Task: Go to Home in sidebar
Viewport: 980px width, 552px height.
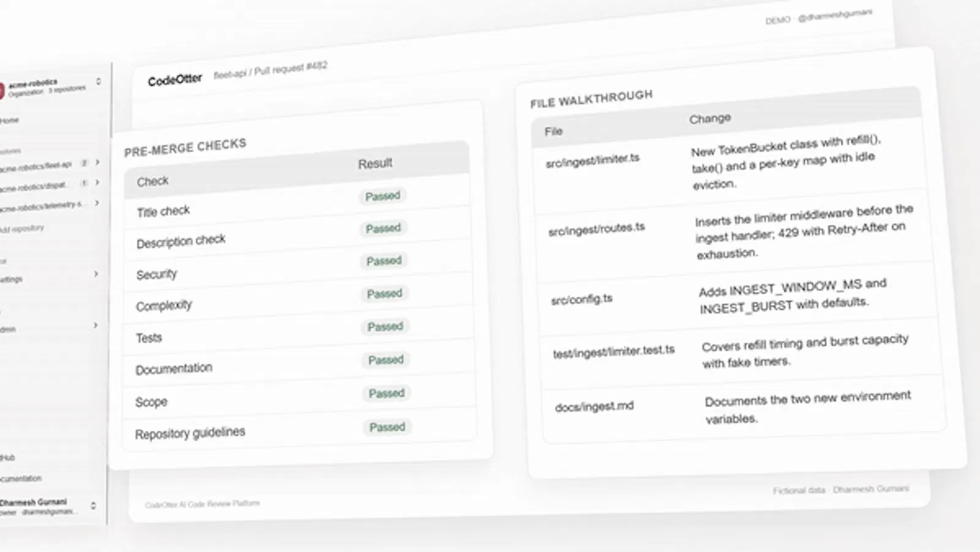Action: (9, 121)
